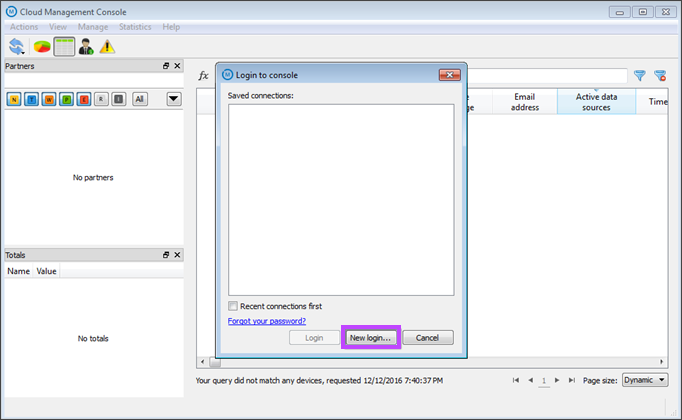Select the table grid view icon
Viewport: 682px width, 420px height.
[x=64, y=47]
